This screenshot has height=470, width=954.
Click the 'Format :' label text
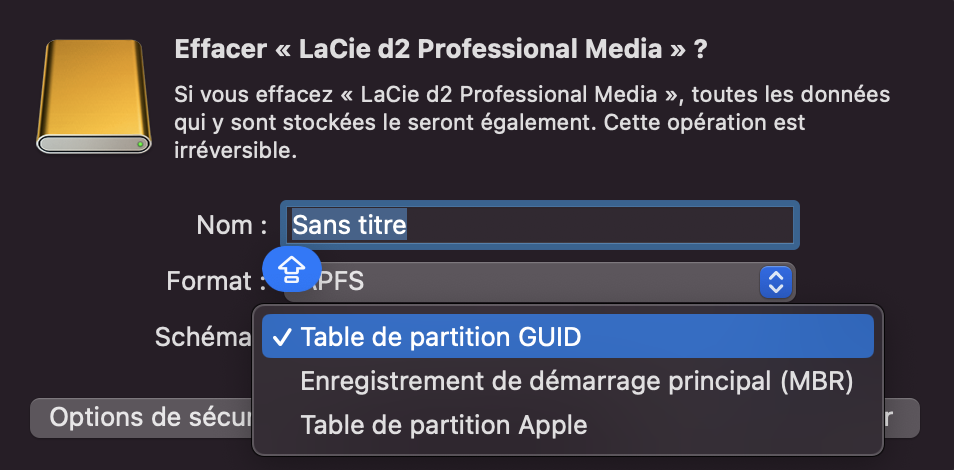[x=209, y=281]
